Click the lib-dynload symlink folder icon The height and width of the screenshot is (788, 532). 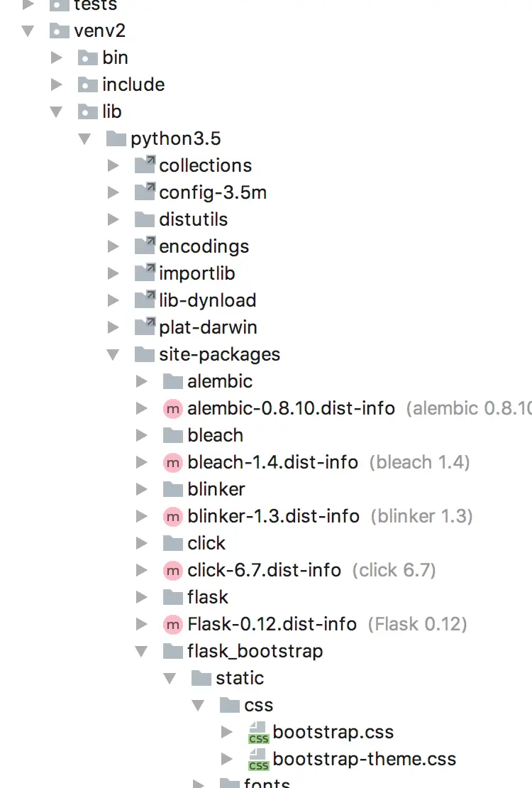point(145,300)
